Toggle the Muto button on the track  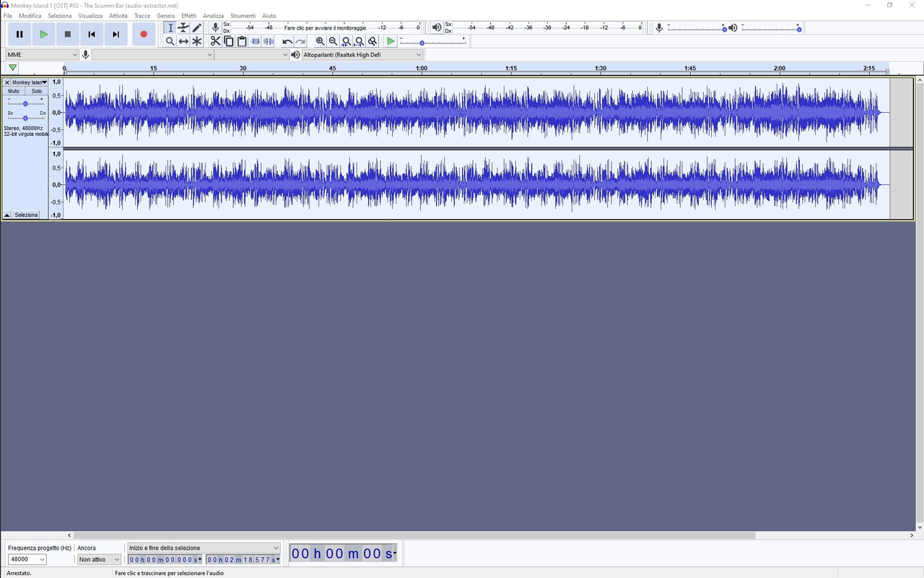point(14,91)
